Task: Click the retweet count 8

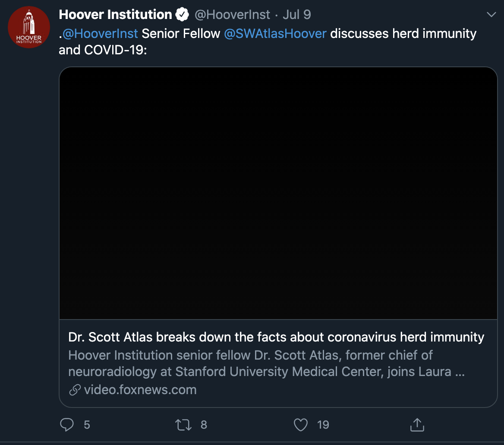Action: click(204, 425)
